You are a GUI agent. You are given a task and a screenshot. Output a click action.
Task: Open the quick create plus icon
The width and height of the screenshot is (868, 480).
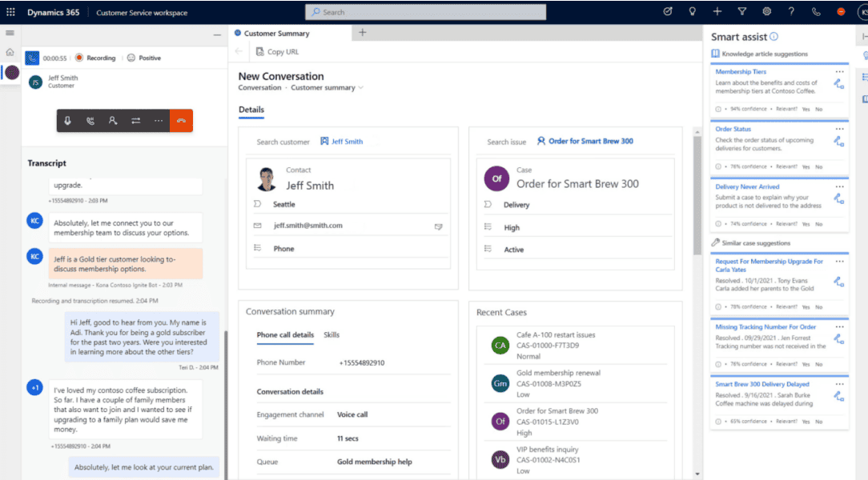click(717, 11)
